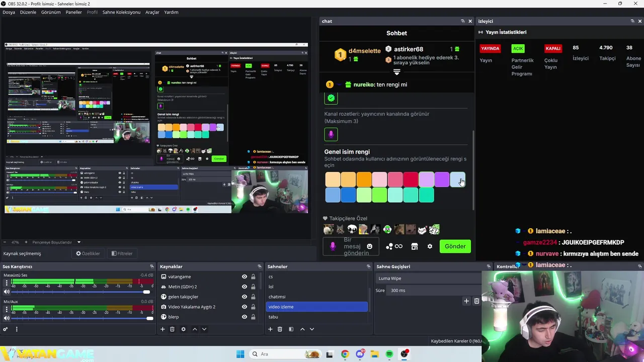Screen dimensions: 644x362
Task: Open the Görünüm menu
Action: click(51, 12)
